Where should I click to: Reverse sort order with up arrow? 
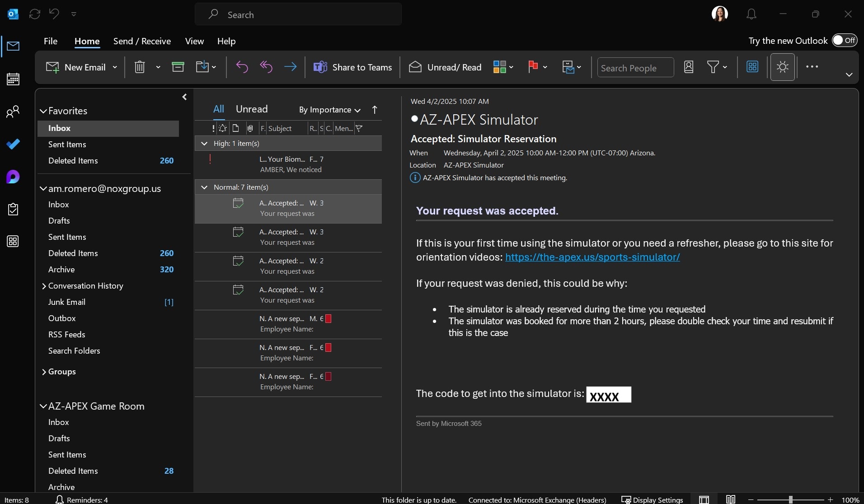click(375, 110)
